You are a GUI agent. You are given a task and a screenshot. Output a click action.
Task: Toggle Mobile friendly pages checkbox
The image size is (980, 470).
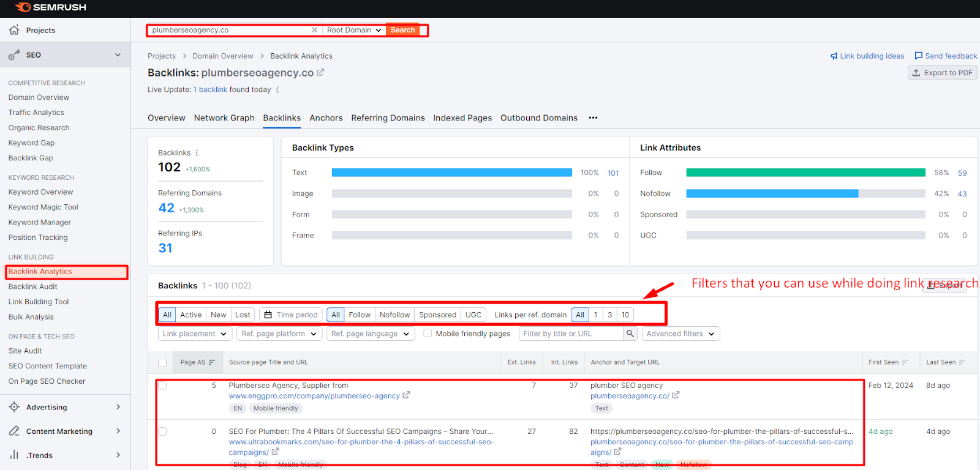[x=428, y=334]
